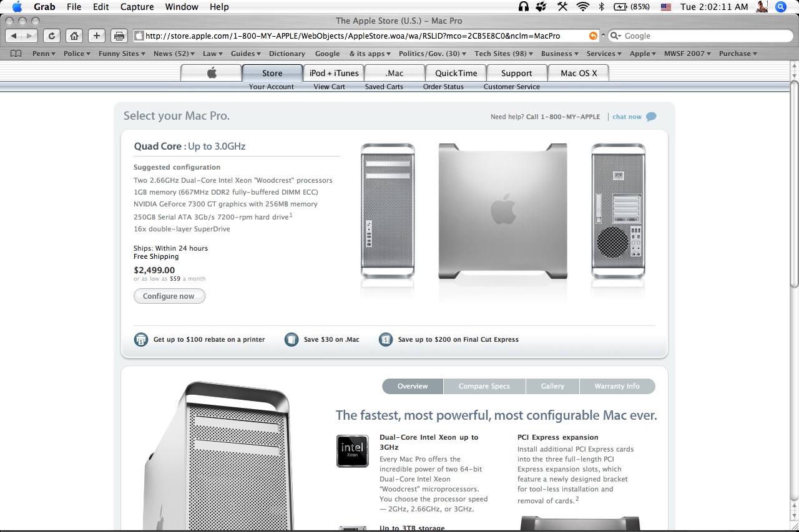Click the Mac Pro rear view image

pyautogui.click(x=618, y=211)
